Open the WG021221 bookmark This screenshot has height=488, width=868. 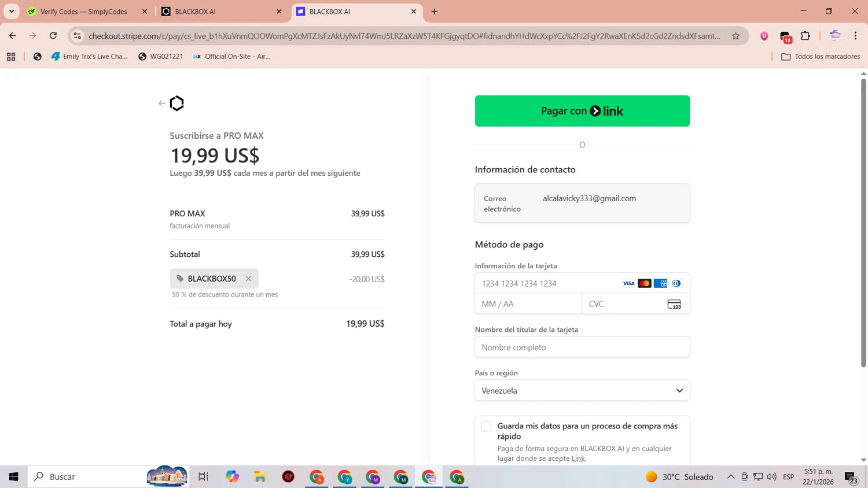pyautogui.click(x=161, y=57)
